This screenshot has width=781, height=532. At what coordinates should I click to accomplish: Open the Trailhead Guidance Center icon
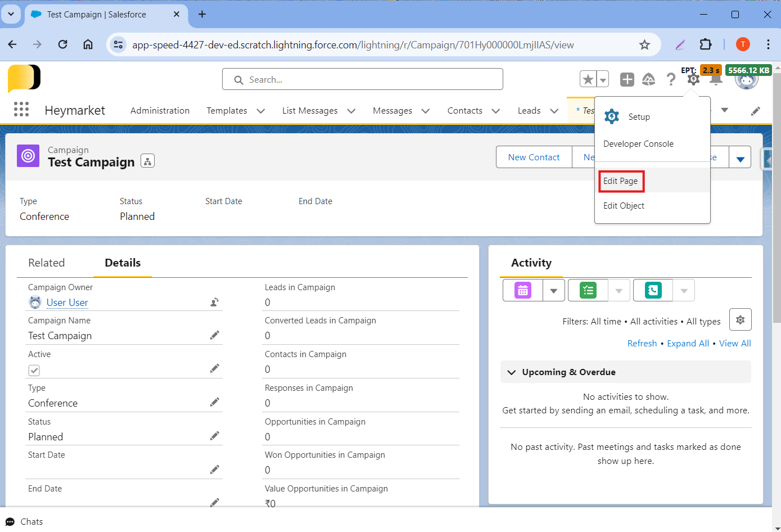[649, 80]
